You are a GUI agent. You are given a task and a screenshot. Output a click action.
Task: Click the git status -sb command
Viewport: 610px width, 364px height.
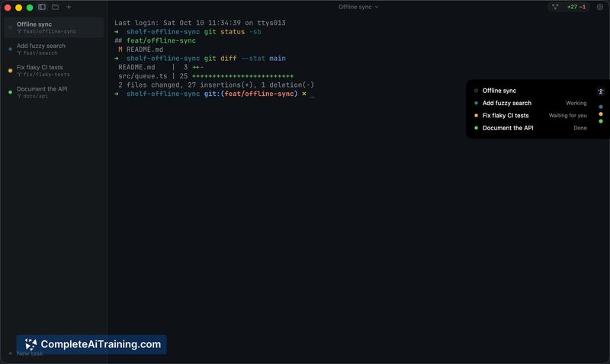(x=233, y=32)
